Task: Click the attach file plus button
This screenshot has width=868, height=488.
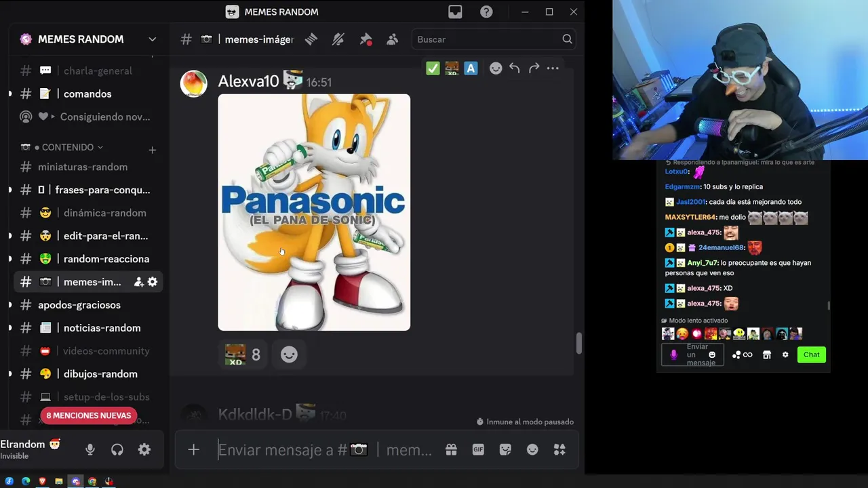Action: pyautogui.click(x=194, y=449)
